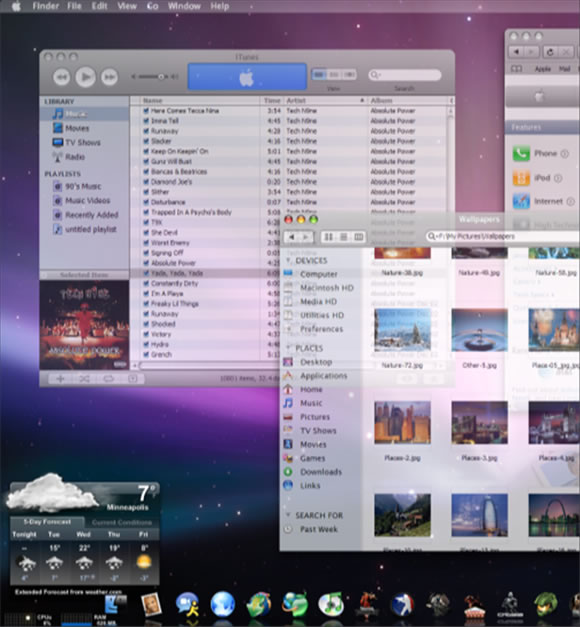
Task: Switch Finder to column view
Action: point(358,237)
